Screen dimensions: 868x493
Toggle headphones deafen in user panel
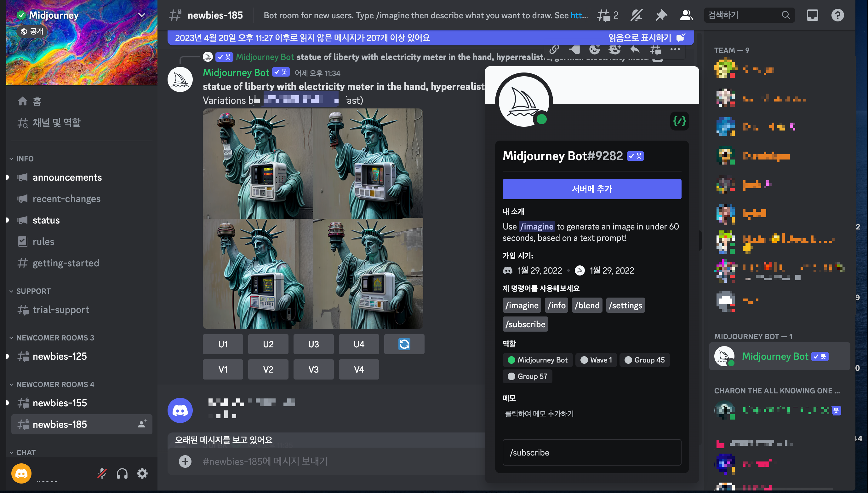pos(122,473)
